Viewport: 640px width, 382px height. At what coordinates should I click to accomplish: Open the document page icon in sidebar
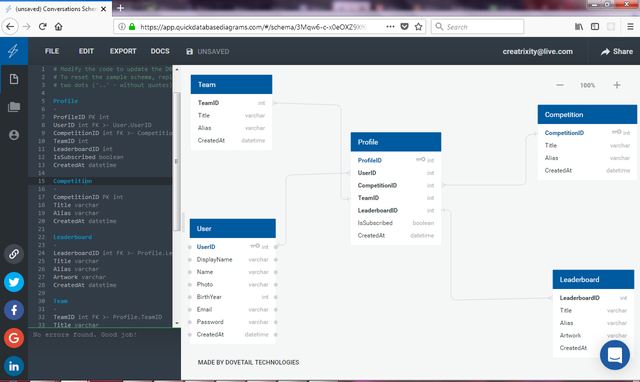pos(14,79)
